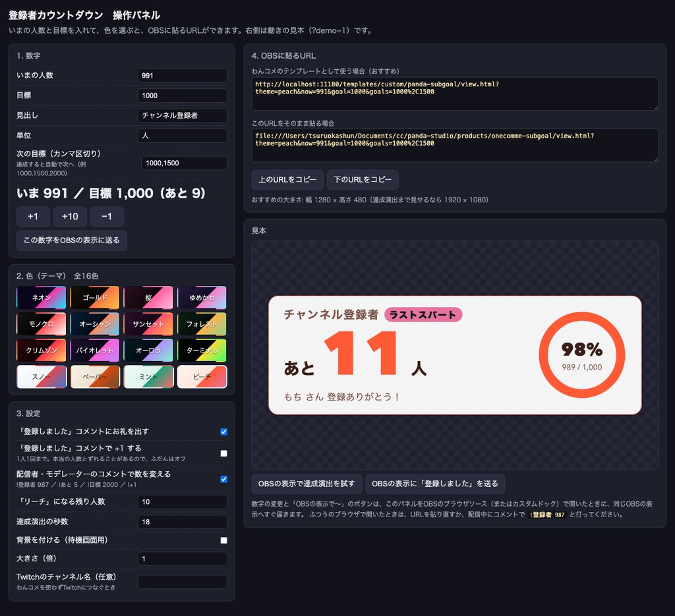Apply the ミント theme
The width and height of the screenshot is (675, 616).
click(x=148, y=376)
